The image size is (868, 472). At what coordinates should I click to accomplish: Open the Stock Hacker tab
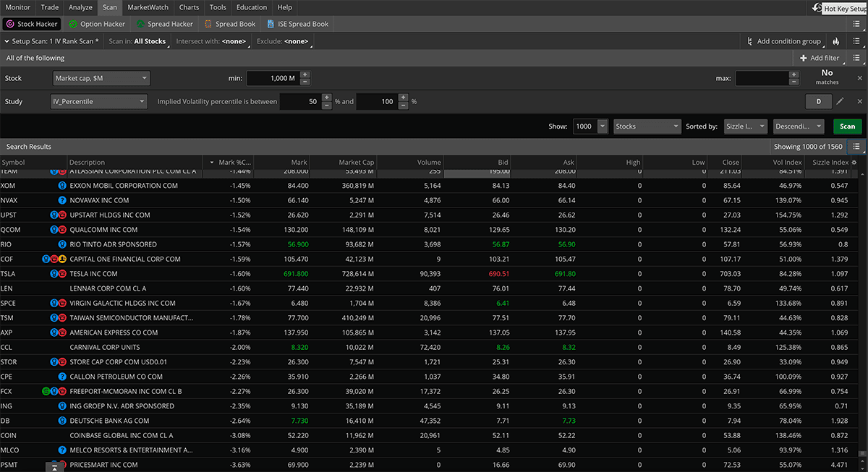point(32,24)
